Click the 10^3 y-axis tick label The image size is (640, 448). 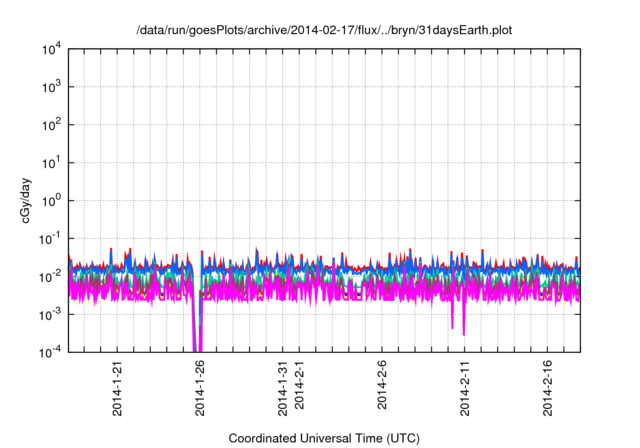click(x=51, y=87)
